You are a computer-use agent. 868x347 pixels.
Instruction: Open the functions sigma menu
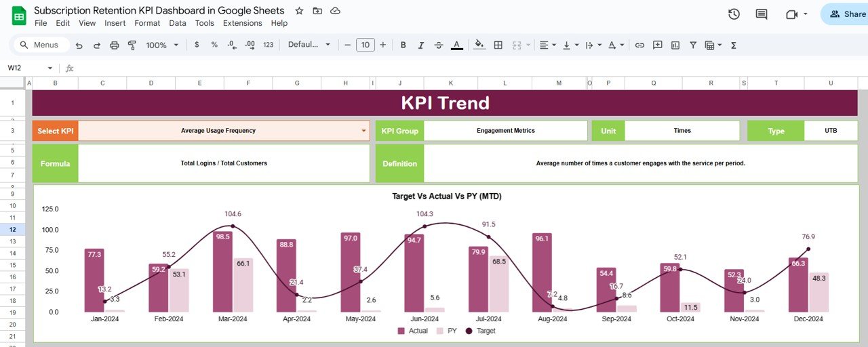pyautogui.click(x=734, y=45)
